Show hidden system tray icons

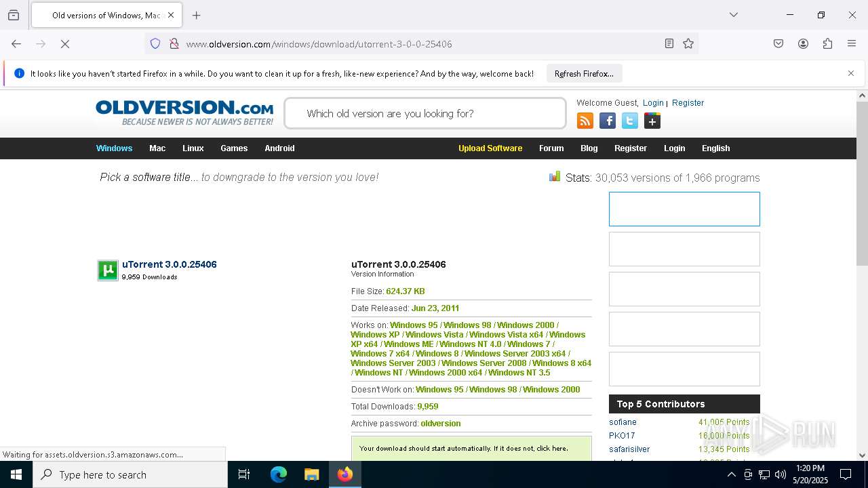(731, 474)
